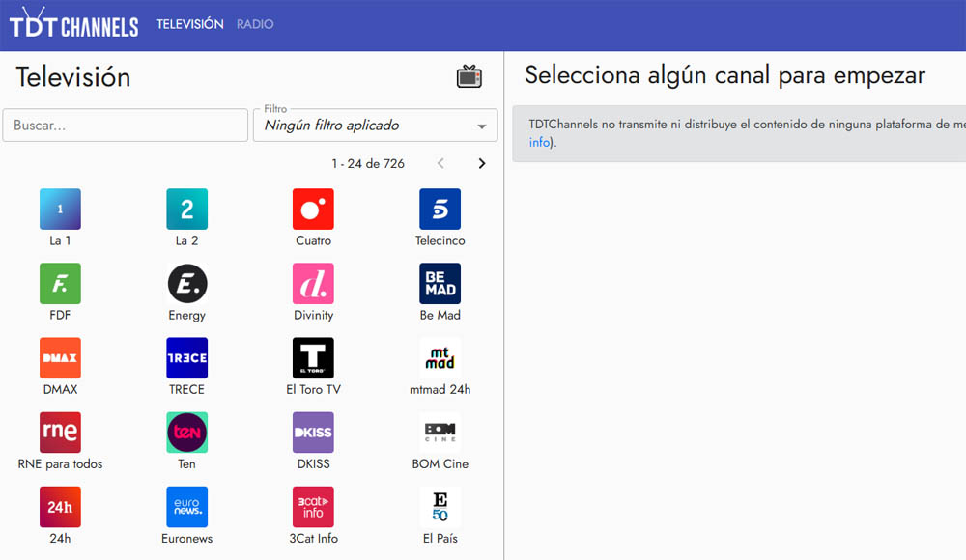Open the Ten channel icon

click(186, 433)
